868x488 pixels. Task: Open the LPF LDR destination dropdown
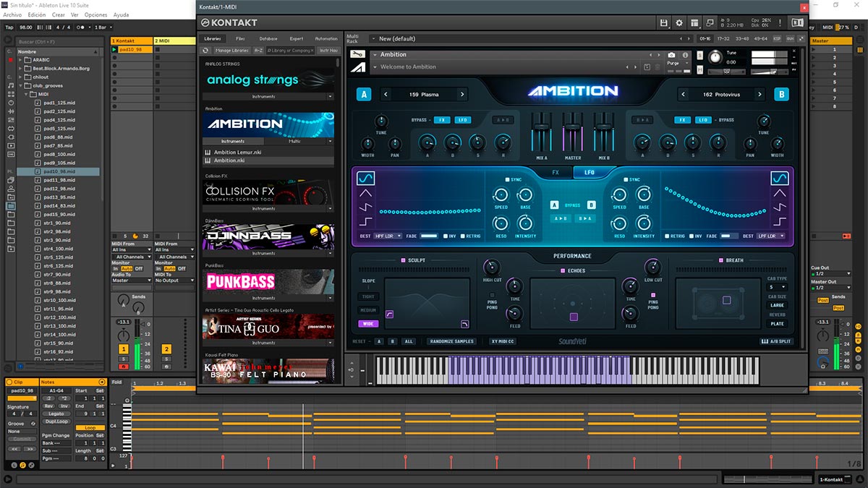tap(771, 236)
